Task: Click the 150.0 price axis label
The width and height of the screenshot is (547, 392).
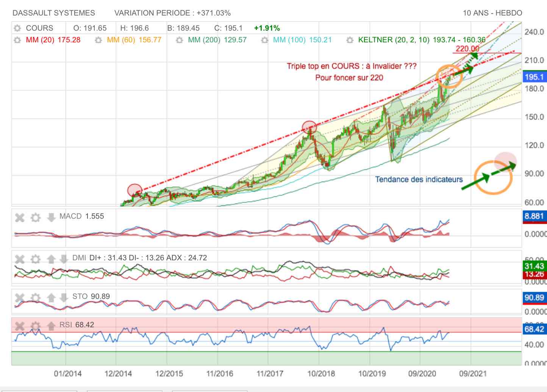Action: [x=534, y=117]
